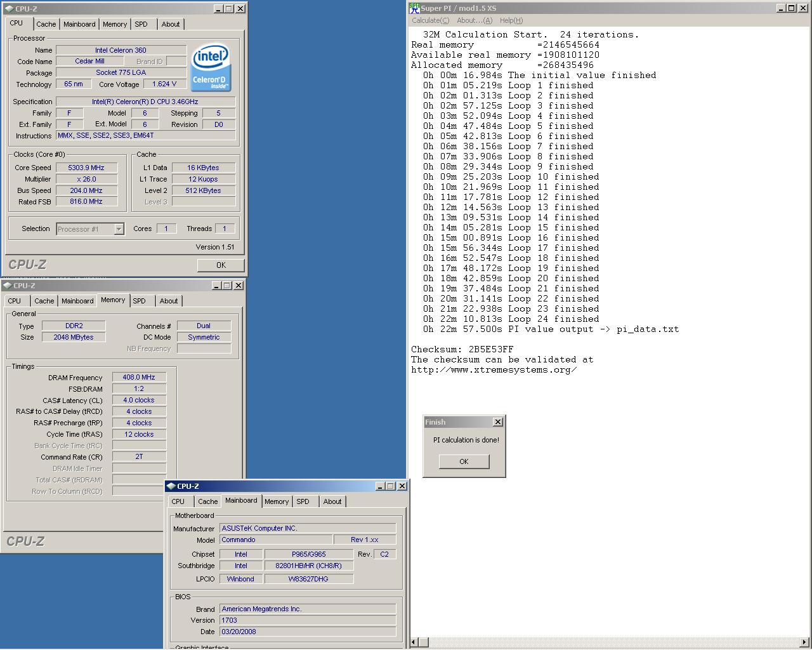Open the Calculate menu in Super PI

coord(430,20)
